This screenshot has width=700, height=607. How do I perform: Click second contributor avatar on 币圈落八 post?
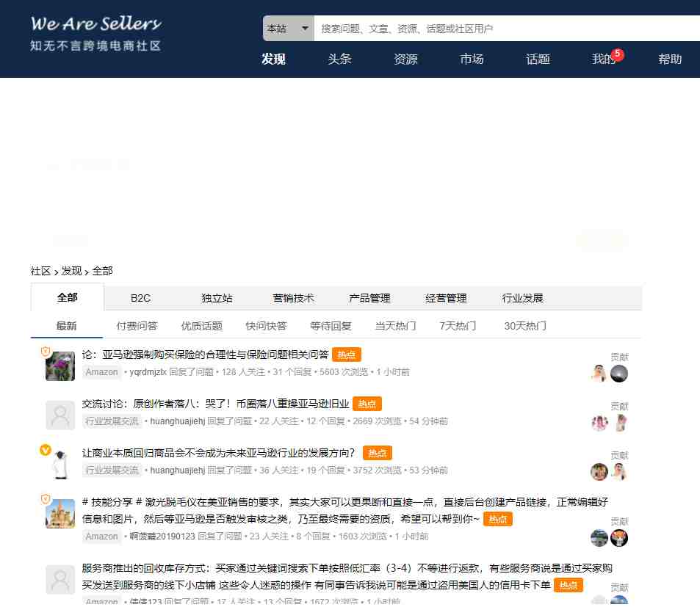[620, 422]
